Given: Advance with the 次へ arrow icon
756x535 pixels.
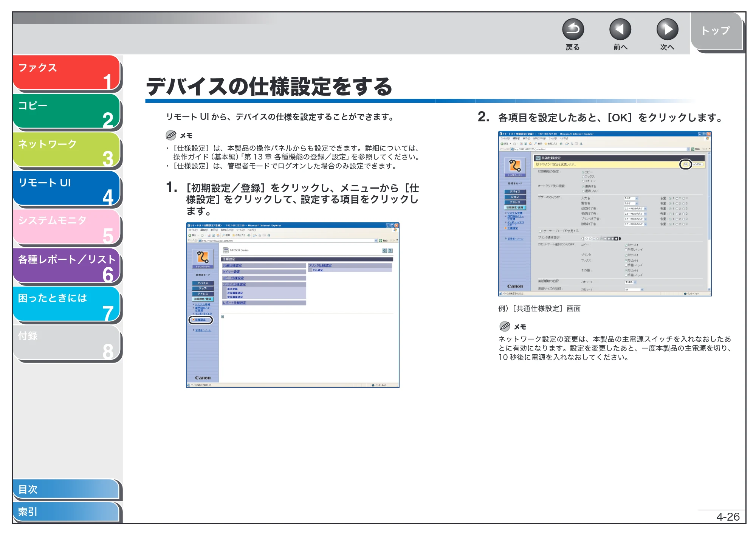Looking at the screenshot, I should [667, 29].
